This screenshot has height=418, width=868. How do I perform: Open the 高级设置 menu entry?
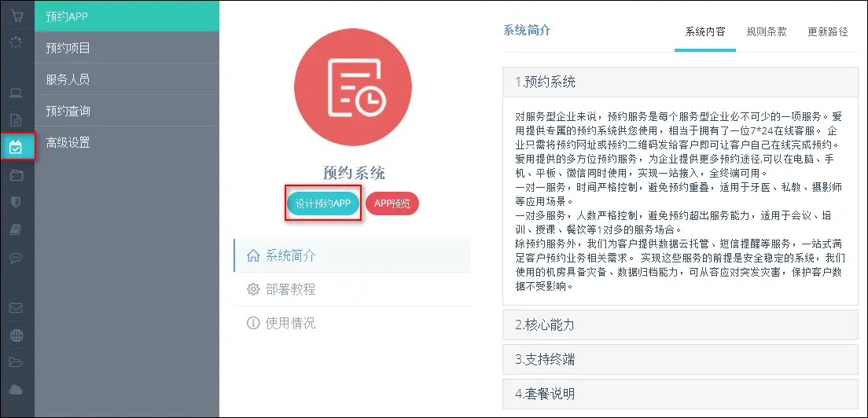click(x=68, y=142)
